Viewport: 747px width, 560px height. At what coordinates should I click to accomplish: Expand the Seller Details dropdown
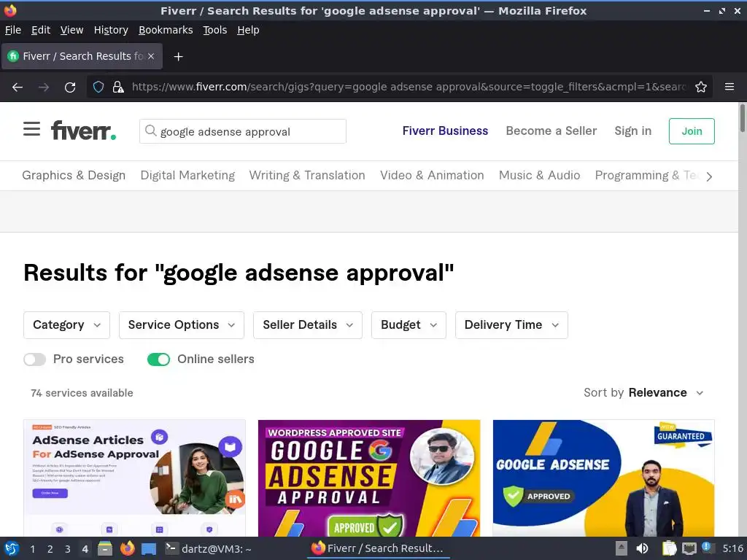tap(308, 325)
